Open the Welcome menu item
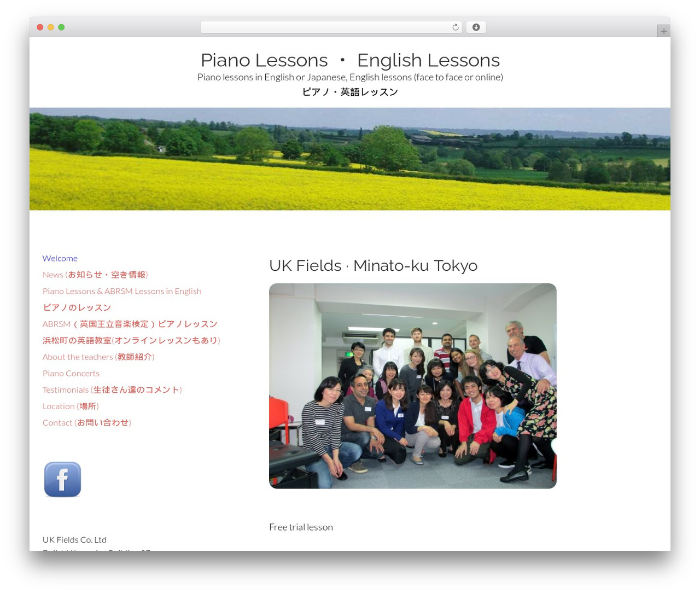 coord(60,258)
